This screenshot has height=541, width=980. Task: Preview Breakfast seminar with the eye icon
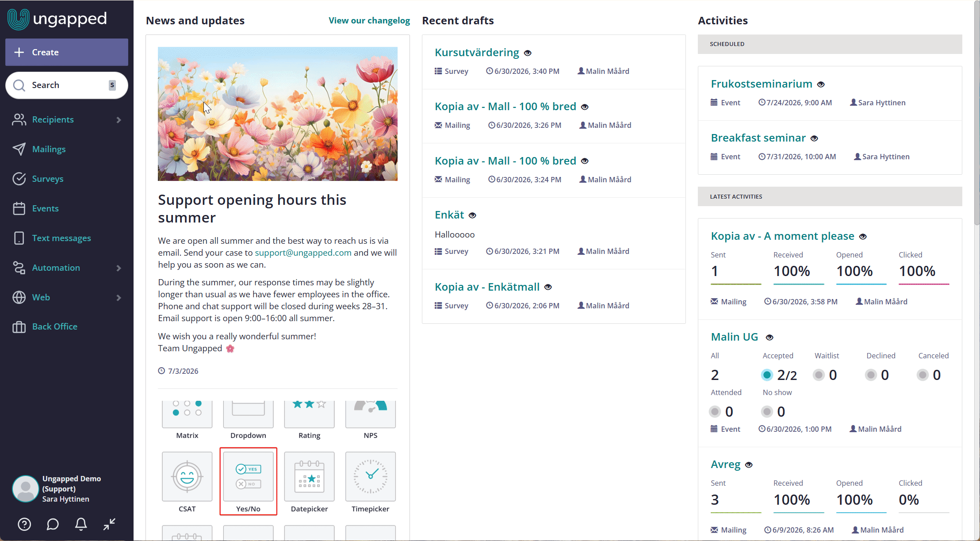coord(814,138)
